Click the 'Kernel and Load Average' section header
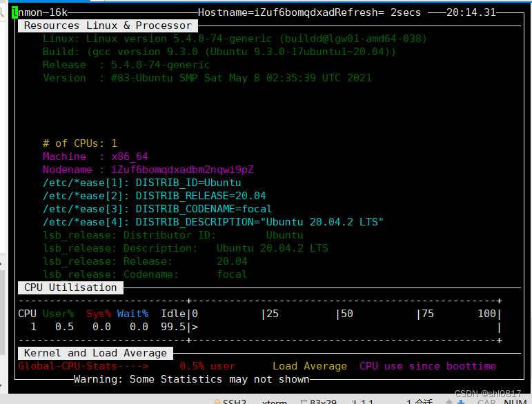 (x=95, y=353)
